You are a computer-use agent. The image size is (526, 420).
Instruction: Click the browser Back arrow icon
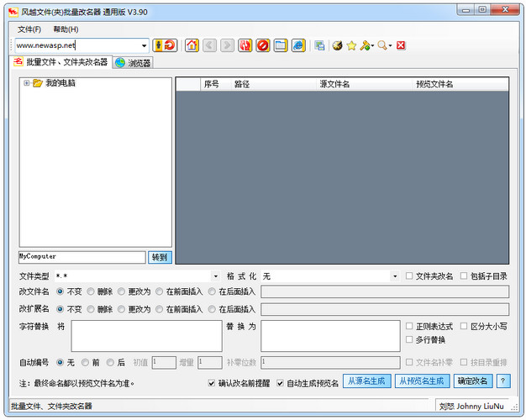tap(209, 45)
